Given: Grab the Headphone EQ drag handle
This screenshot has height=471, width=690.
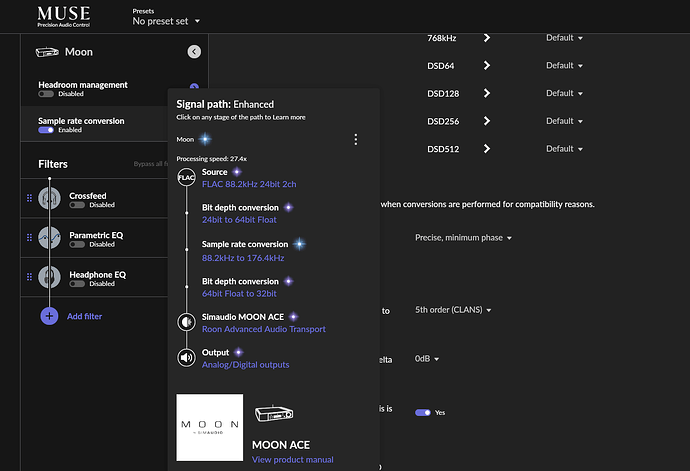Looking at the screenshot, I should click(x=29, y=277).
